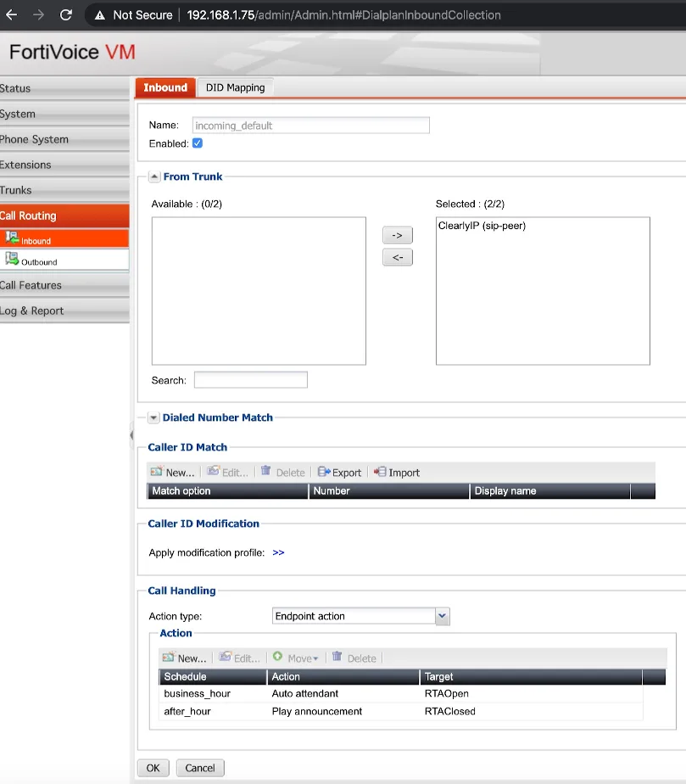Screen dimensions: 686x784
Task: Open the Log & Report menu section
Action: [x=64, y=311]
